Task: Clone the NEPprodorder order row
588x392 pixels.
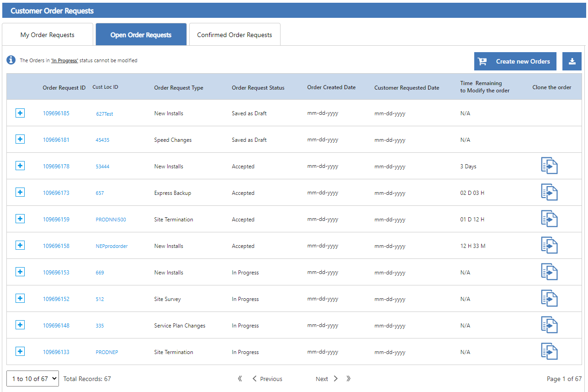Action: click(x=549, y=245)
